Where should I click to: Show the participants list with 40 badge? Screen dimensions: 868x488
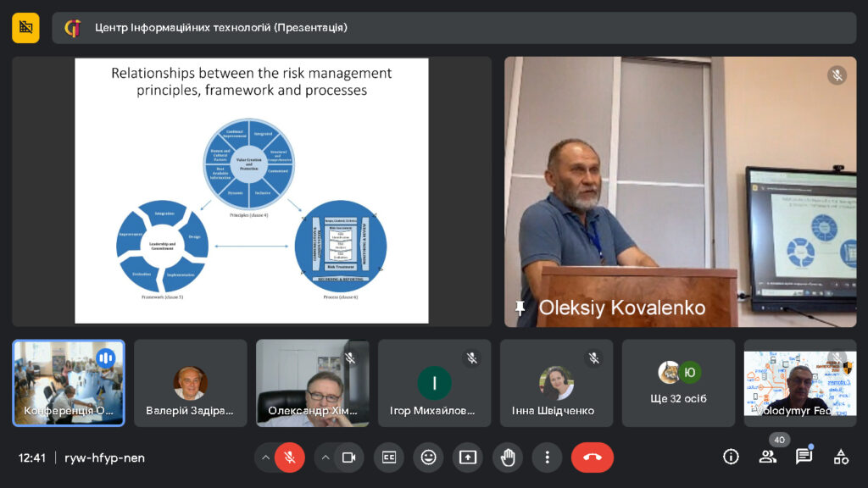(x=767, y=457)
